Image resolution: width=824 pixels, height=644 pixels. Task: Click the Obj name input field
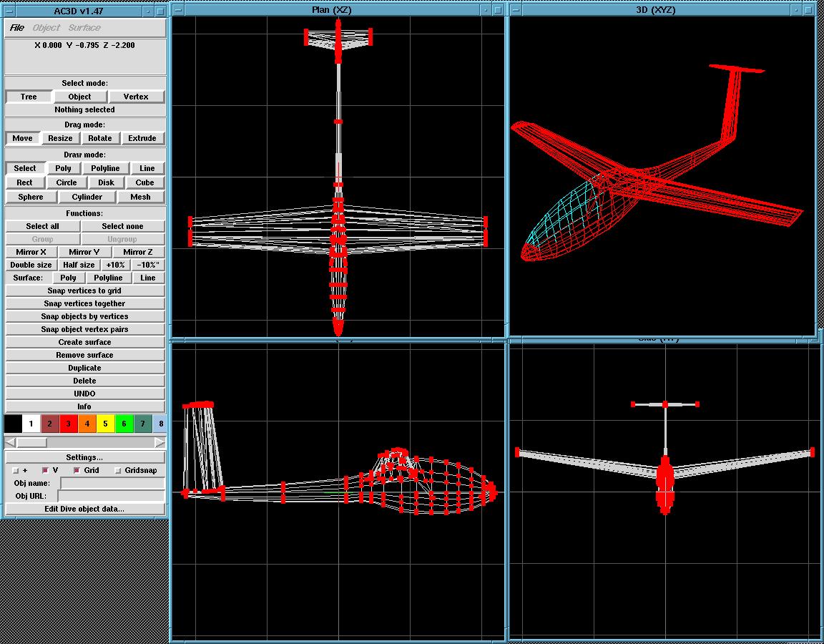[x=112, y=484]
